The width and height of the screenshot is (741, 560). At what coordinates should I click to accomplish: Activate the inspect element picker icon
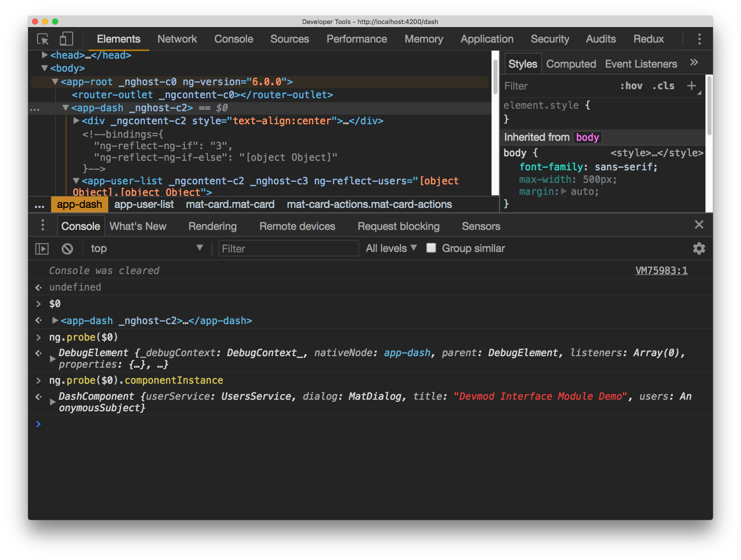pyautogui.click(x=43, y=39)
